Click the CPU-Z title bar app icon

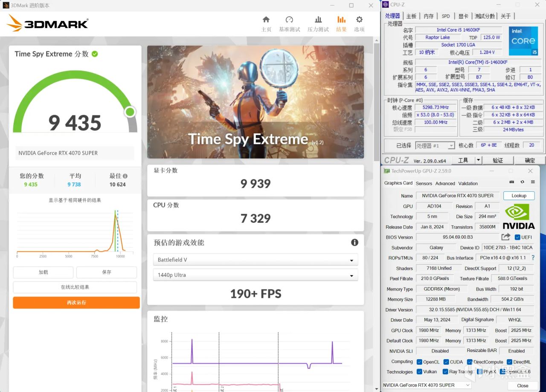pyautogui.click(x=386, y=5)
